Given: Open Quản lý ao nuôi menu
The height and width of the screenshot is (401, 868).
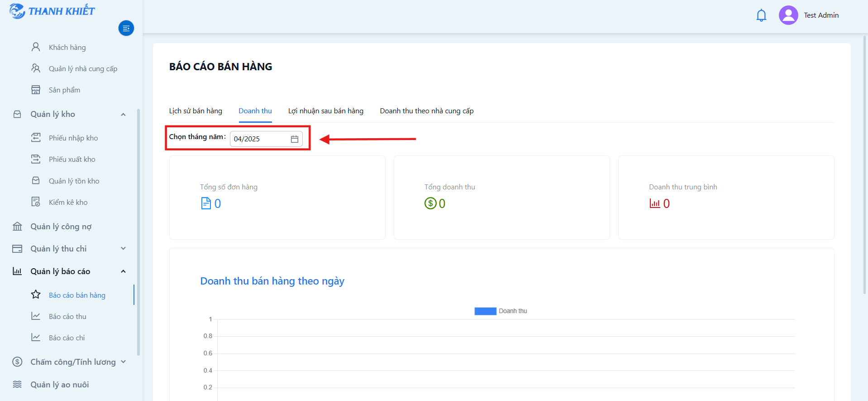Looking at the screenshot, I should [60, 385].
